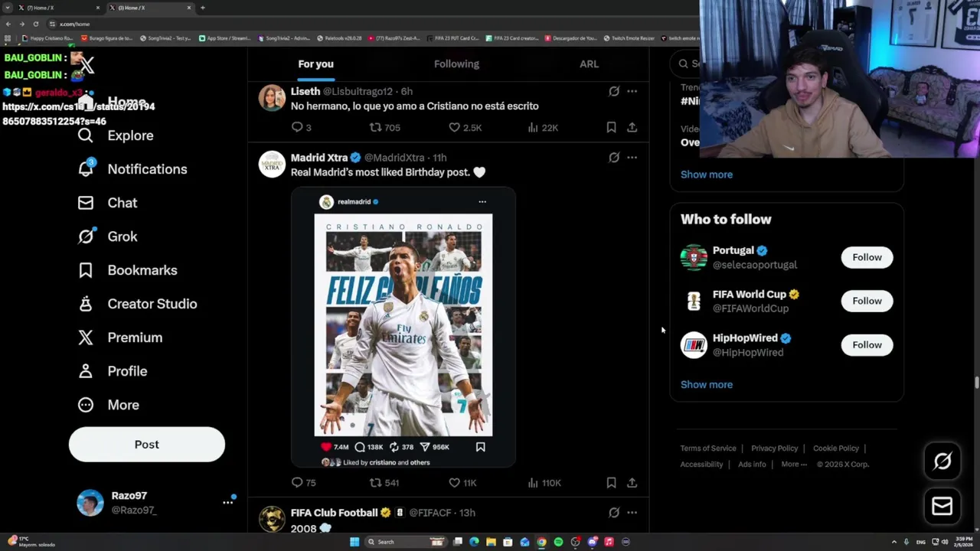Click Show more under trends
The height and width of the screenshot is (551, 980).
click(707, 174)
